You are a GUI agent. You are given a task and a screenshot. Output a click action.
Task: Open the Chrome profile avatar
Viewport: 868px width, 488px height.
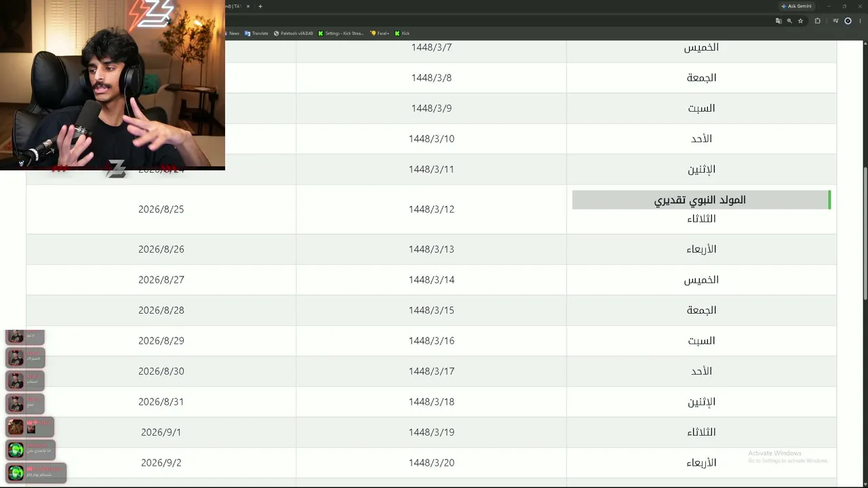pos(848,21)
